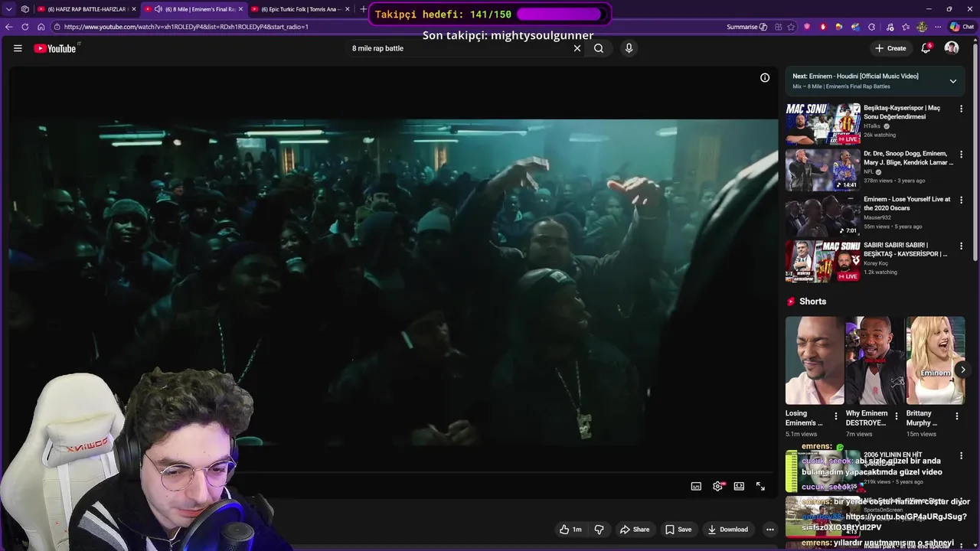Screen dimensions: 980x551
Task: Dislike the video
Action: [599, 530]
